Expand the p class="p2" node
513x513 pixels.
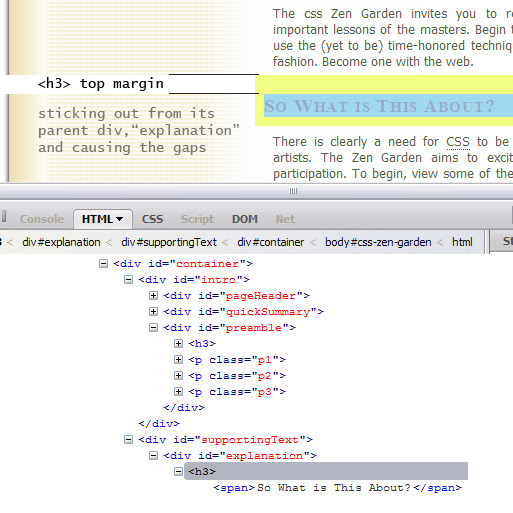point(178,376)
